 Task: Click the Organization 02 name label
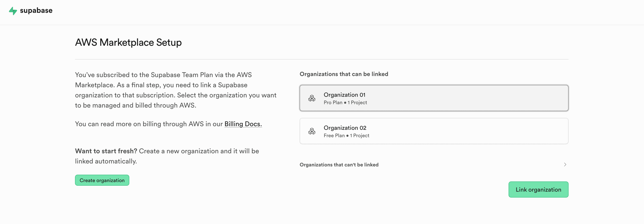[345, 128]
